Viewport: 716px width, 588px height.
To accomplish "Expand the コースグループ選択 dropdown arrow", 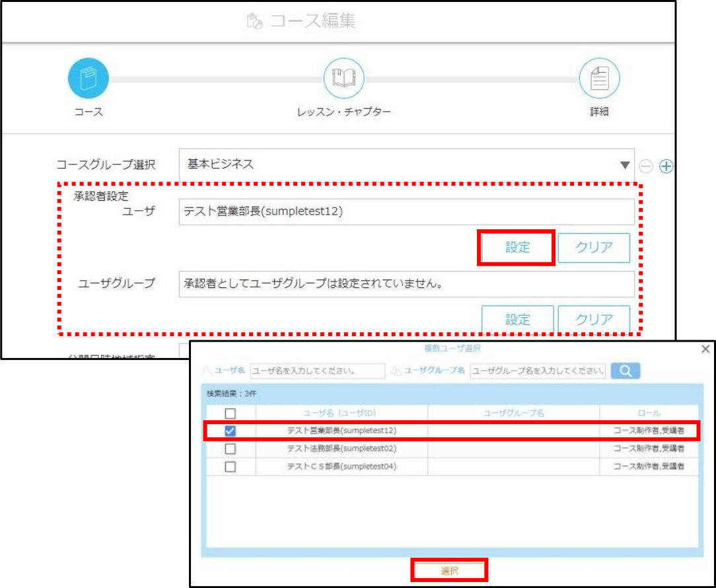I will (625, 165).
